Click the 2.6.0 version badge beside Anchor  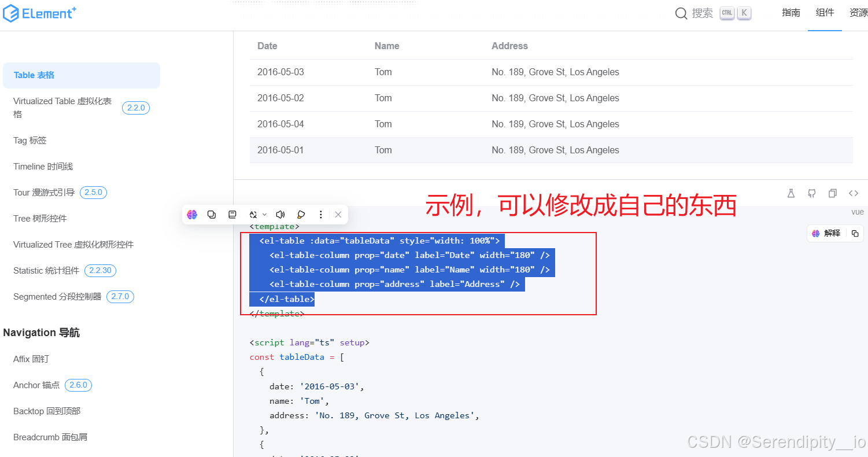[x=79, y=385]
